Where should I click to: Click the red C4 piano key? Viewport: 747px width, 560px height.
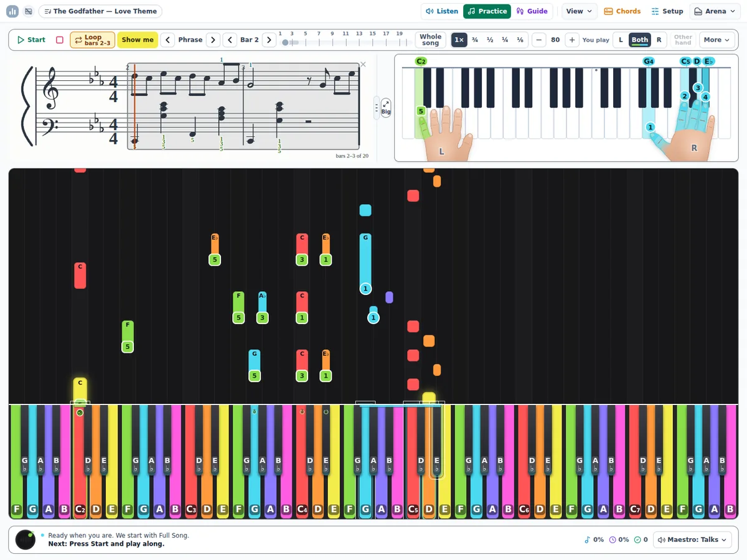tap(302, 461)
